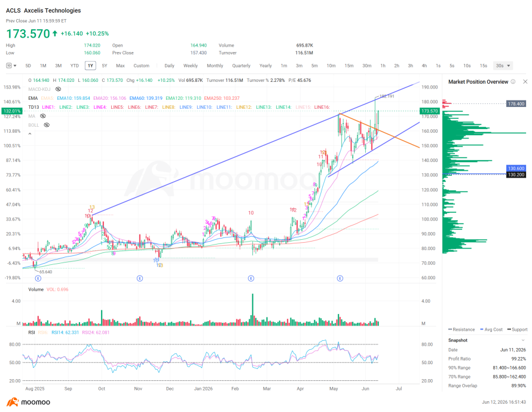Click the TD13 indicator label
This screenshot has height=412, width=532.
pos(33,107)
